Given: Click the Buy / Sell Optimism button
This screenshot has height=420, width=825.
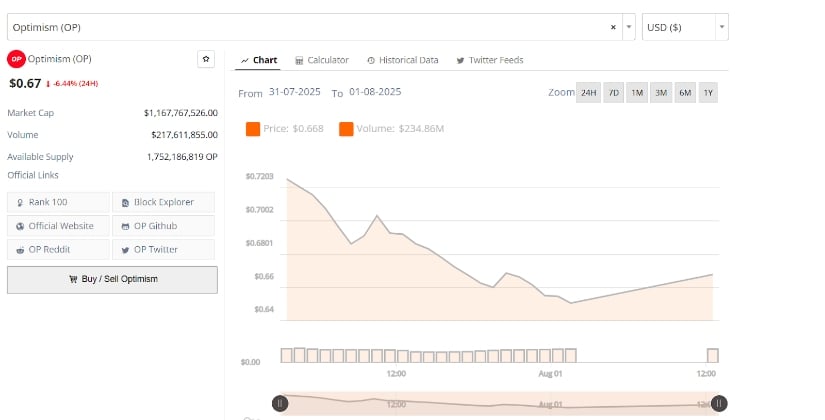Looking at the screenshot, I should coord(112,279).
